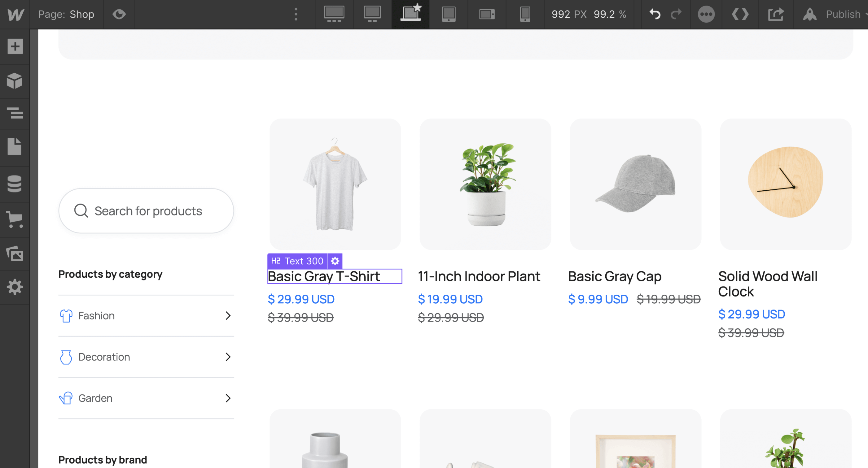Open the Symbols cube panel
This screenshot has height=468, width=868.
point(15,81)
